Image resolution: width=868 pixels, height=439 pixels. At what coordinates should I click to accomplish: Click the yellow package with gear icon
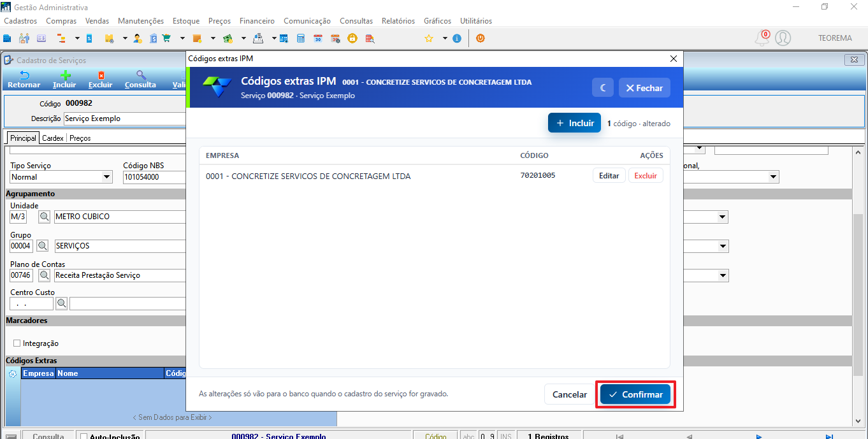point(109,38)
